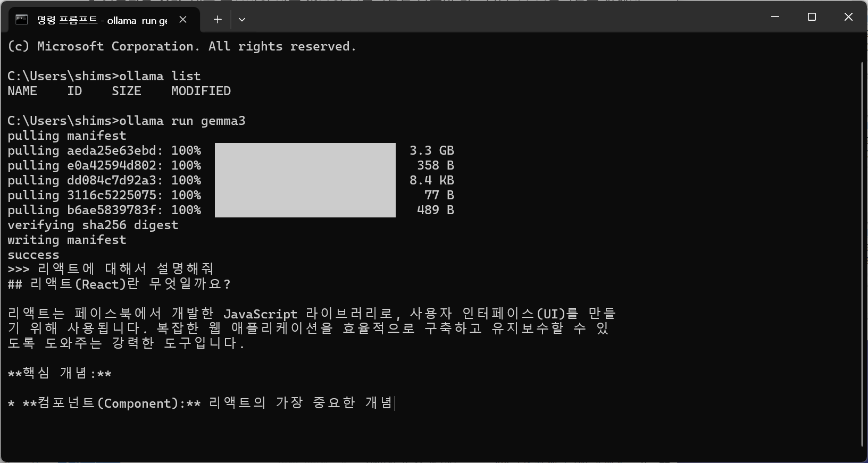Click the "success" output line
The height and width of the screenshot is (463, 868).
coord(34,255)
